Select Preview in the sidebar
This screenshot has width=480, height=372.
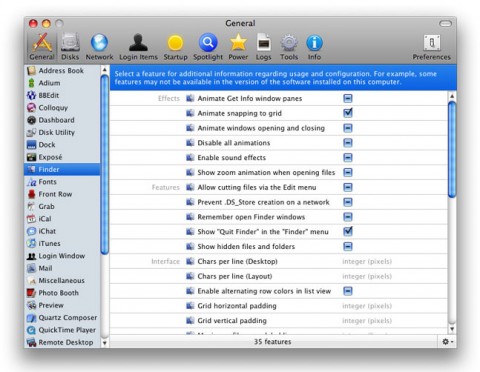[62, 305]
